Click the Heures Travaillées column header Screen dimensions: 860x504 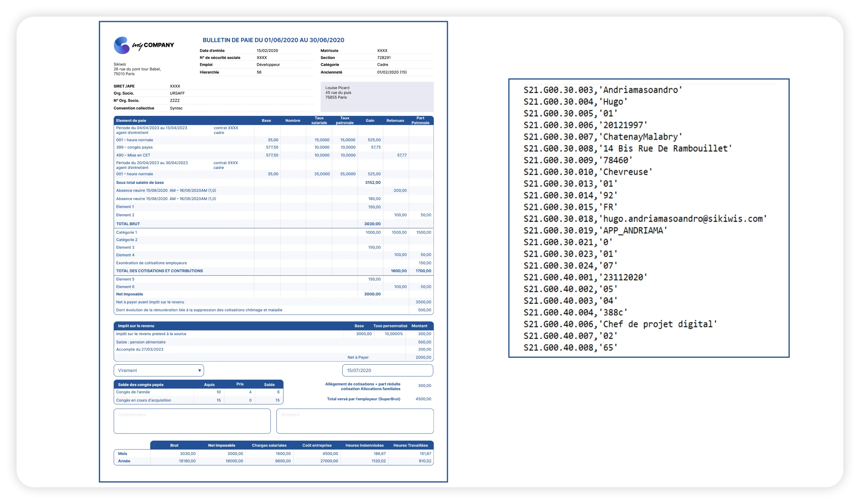(411, 445)
